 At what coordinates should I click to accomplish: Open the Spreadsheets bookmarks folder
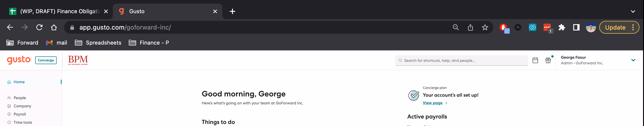(98, 43)
